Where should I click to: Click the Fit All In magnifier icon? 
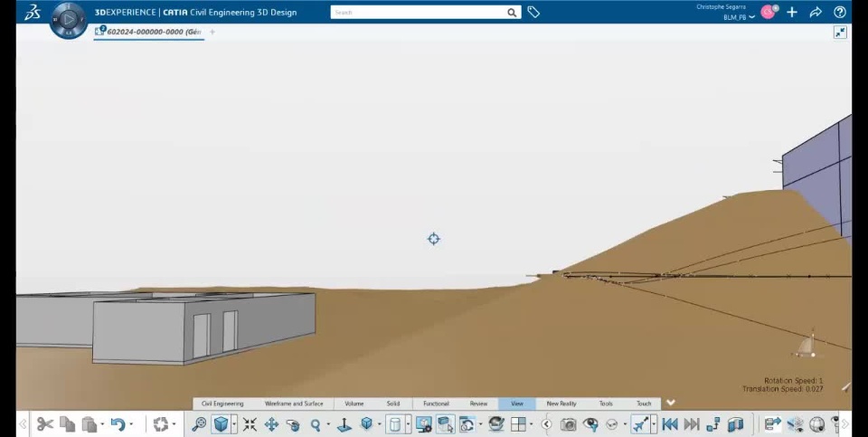(x=199, y=425)
